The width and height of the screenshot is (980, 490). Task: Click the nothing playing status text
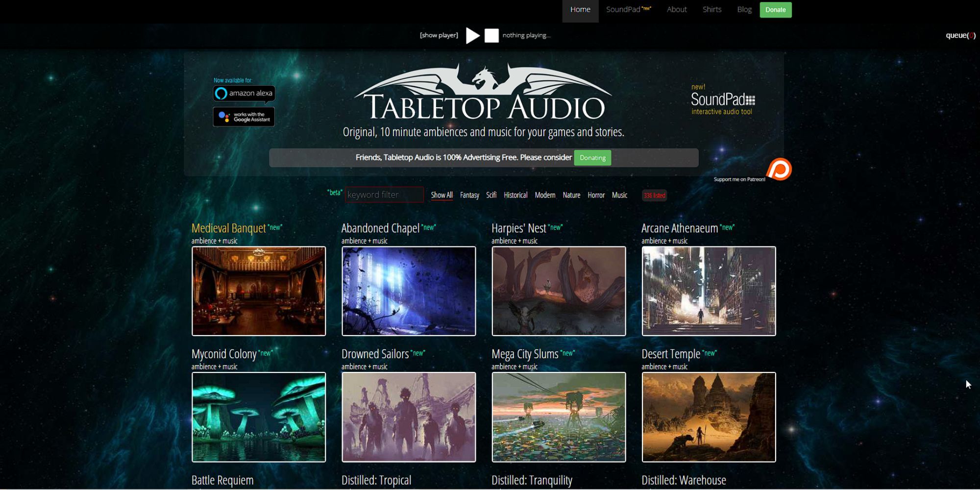pyautogui.click(x=526, y=35)
